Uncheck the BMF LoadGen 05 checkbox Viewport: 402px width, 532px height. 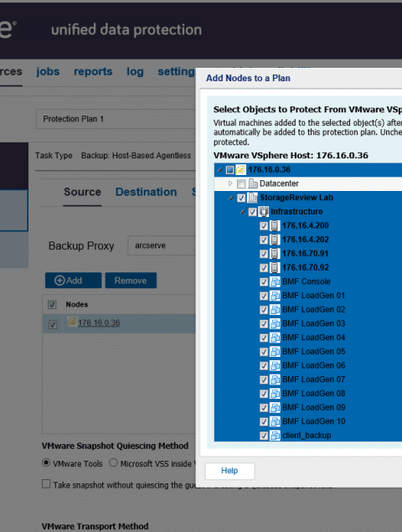coord(264,352)
